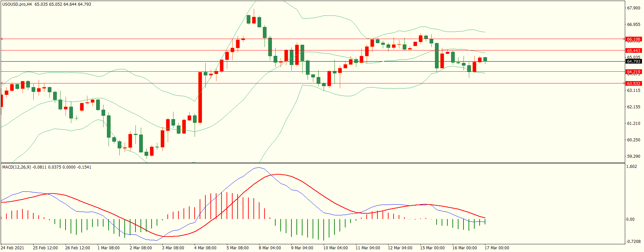Viewport: 644px width, 252px height.
Task: Click the 11 Mar 04:00 time label
Action: pos(368,248)
